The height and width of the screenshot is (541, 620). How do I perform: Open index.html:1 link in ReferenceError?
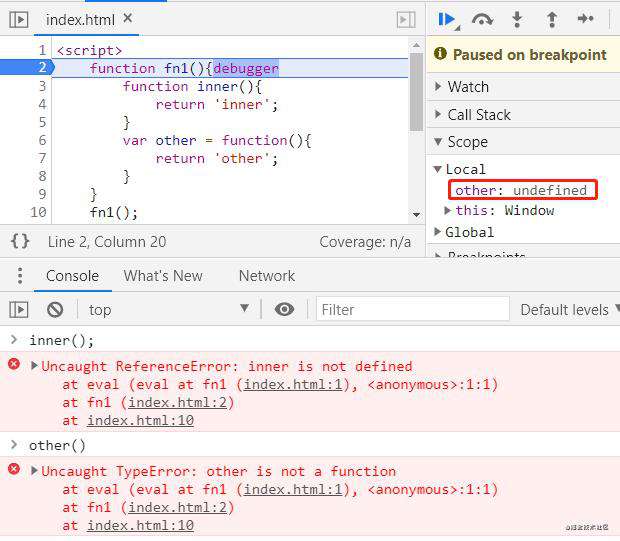pyautogui.click(x=293, y=385)
